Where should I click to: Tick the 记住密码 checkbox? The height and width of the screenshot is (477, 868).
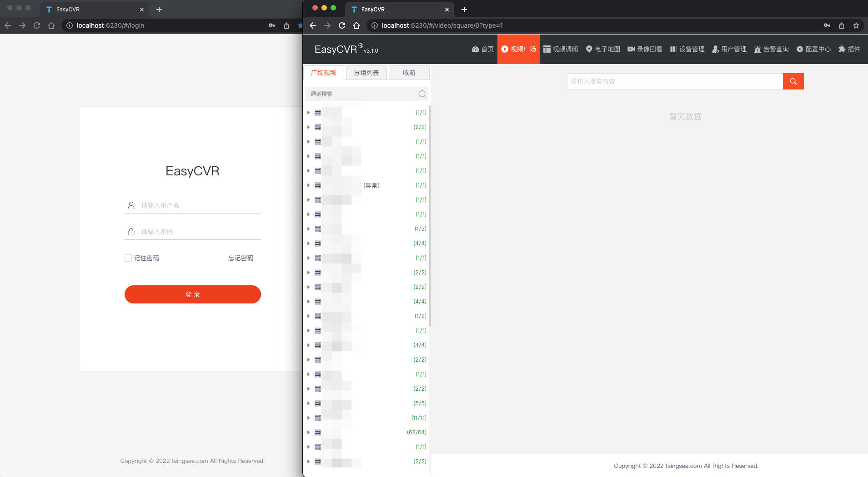pyautogui.click(x=128, y=258)
